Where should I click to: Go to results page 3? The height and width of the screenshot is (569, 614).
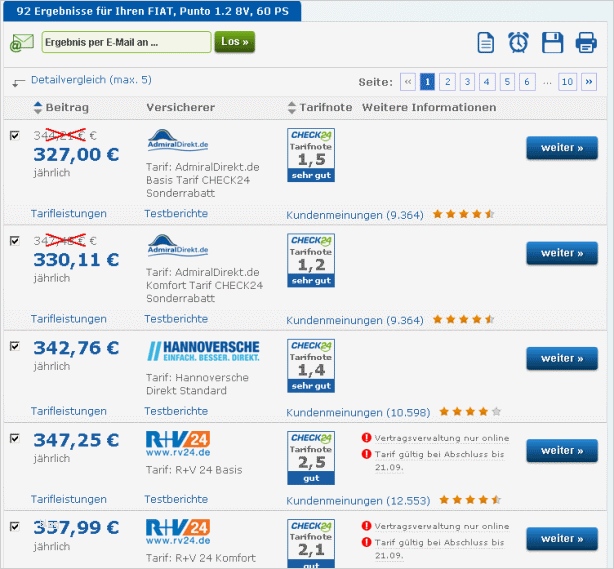point(467,82)
